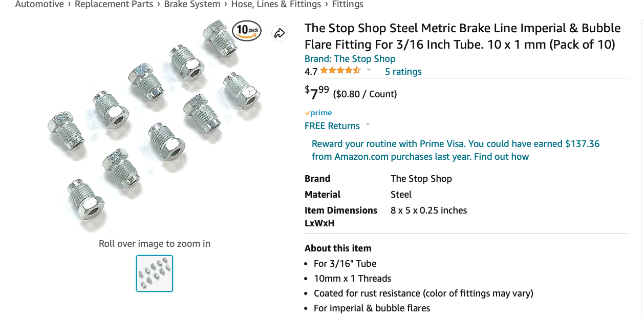Click the 4.7 rating number
Screen dimensions: 644x317
[x=311, y=71]
